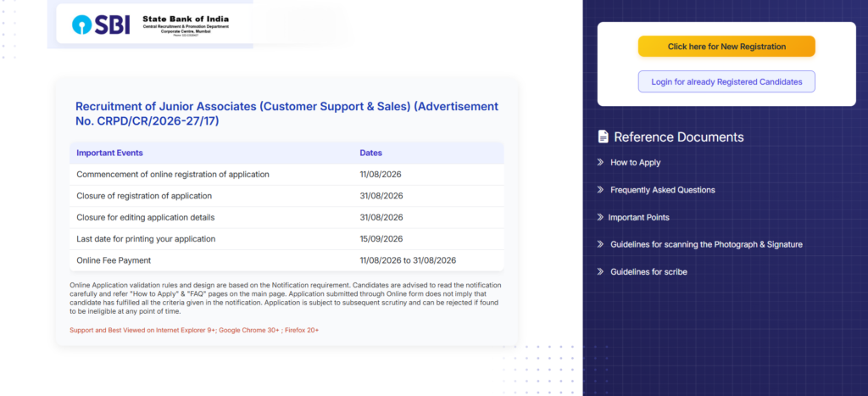
Task: Select Commencement of online registration of application row
Action: [x=287, y=175]
